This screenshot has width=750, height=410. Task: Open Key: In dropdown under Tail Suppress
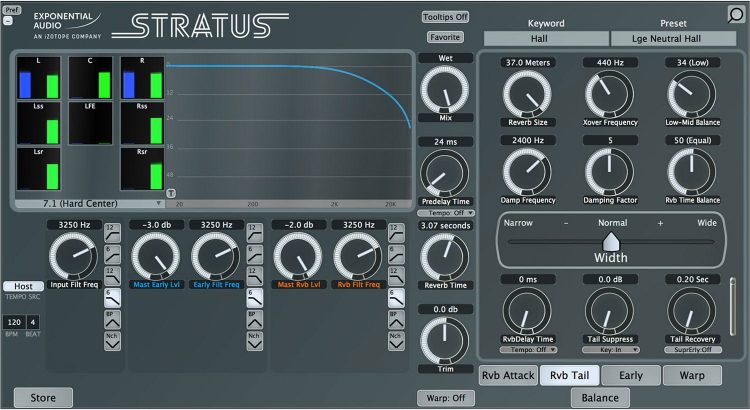coord(610,350)
